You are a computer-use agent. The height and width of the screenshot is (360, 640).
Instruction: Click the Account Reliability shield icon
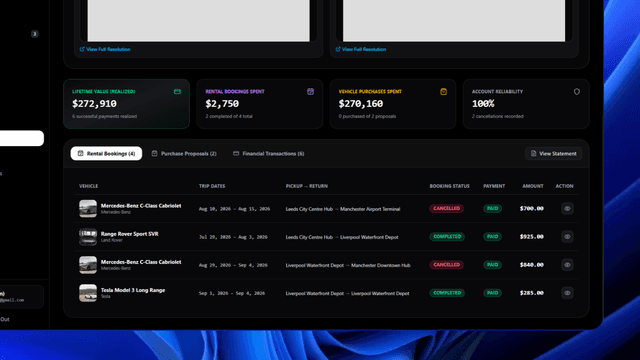click(577, 91)
